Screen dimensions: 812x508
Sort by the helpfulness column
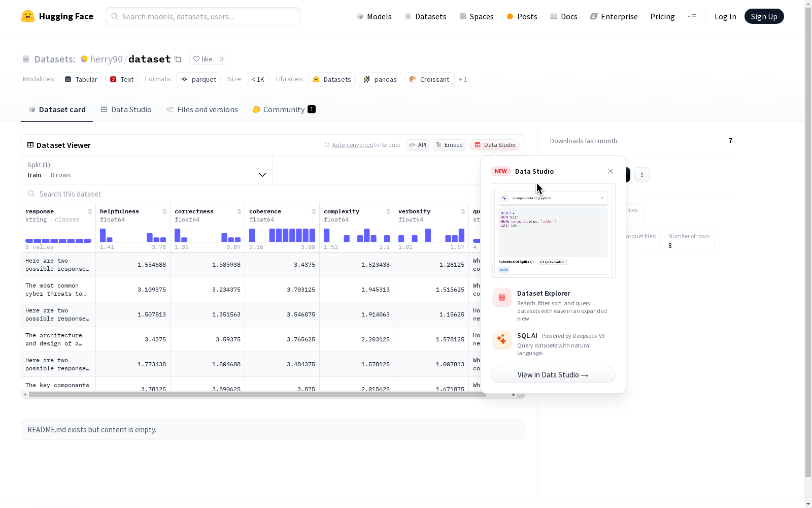click(x=164, y=211)
